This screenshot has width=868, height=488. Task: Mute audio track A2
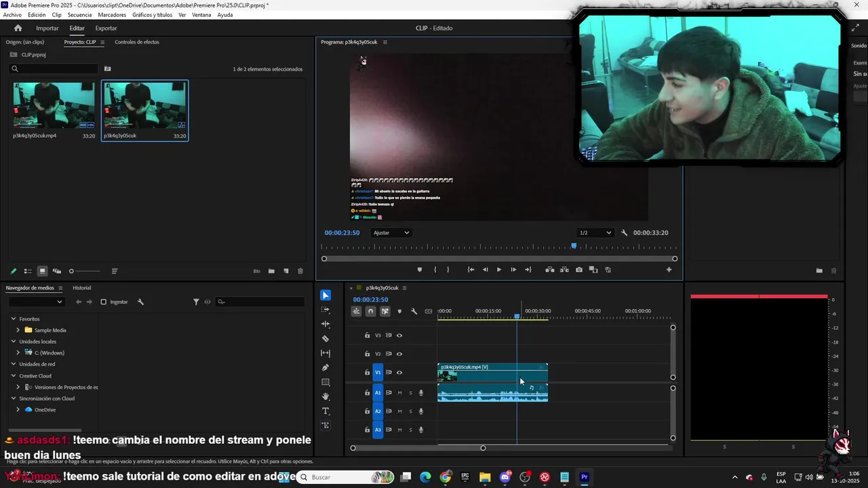[x=399, y=411]
